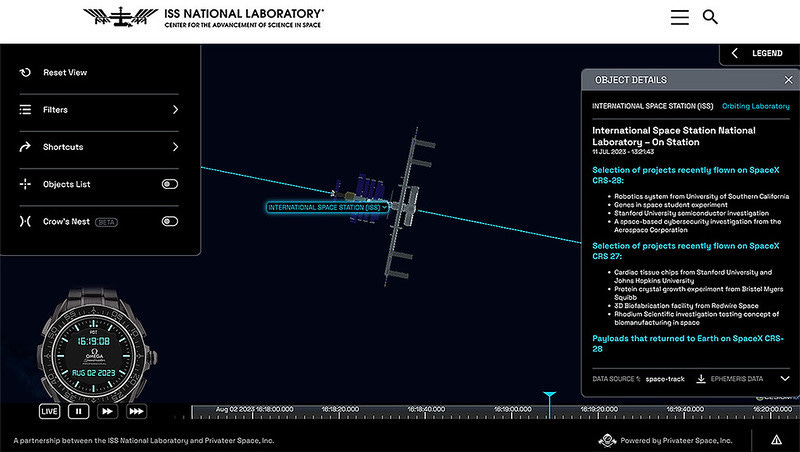The height and width of the screenshot is (452, 800).
Task: Click the EPHEMERIS DATA link
Action: 737,379
